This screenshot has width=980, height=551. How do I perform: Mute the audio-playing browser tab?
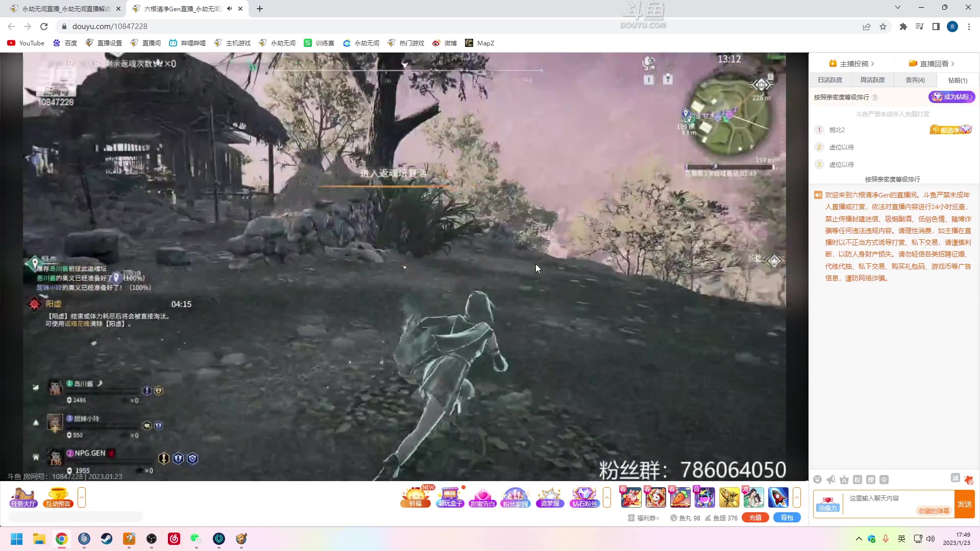coord(229,9)
